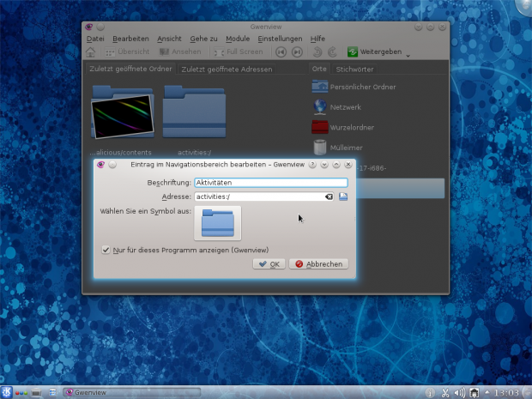Image resolution: width=532 pixels, height=399 pixels.
Task: Click the help question mark in dialog titlebar
Action: point(312,164)
